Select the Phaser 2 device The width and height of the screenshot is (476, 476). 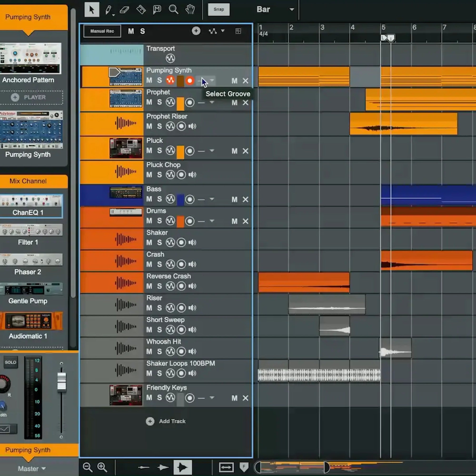pyautogui.click(x=31, y=260)
